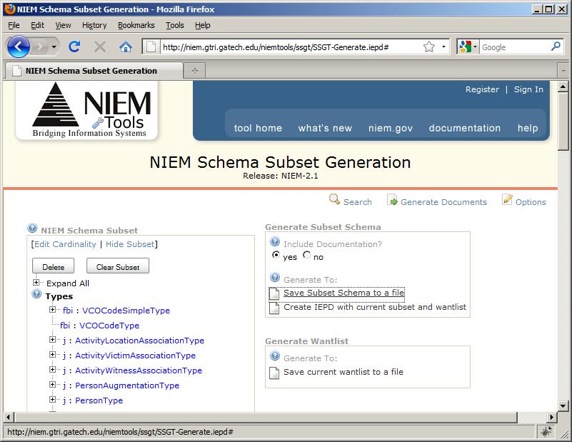The height and width of the screenshot is (442, 572).
Task: Click the Expand All plus toggle
Action: 36,282
